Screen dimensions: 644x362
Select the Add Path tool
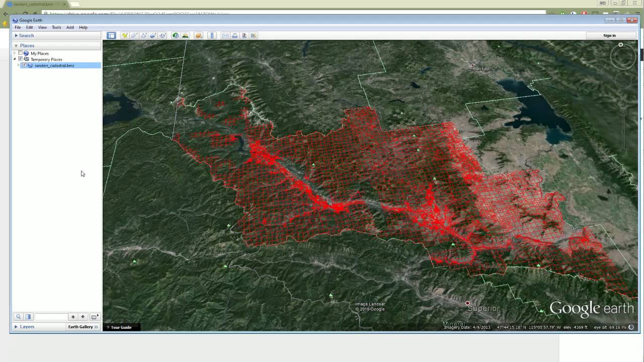click(144, 35)
